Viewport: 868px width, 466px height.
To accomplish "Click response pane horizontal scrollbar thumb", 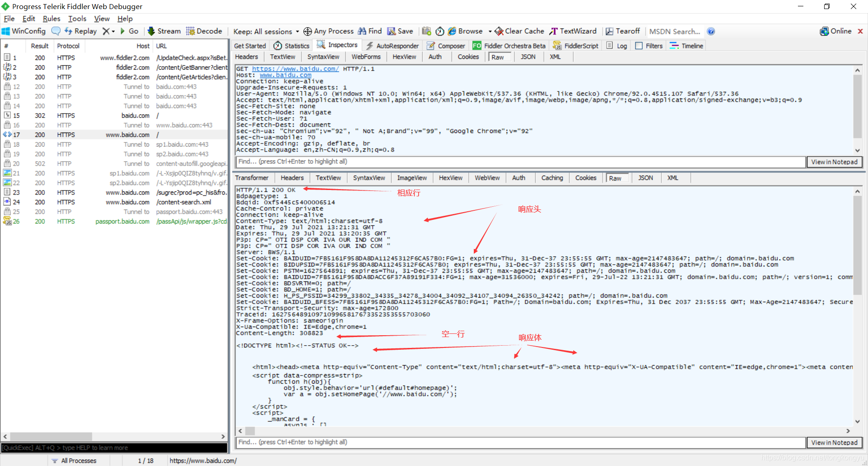I will (x=250, y=431).
